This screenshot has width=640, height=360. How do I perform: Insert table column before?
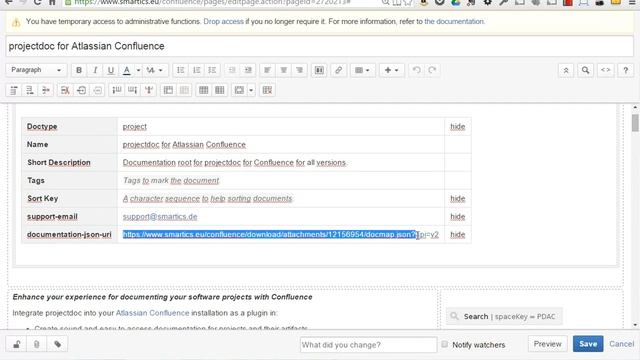tap(117, 90)
